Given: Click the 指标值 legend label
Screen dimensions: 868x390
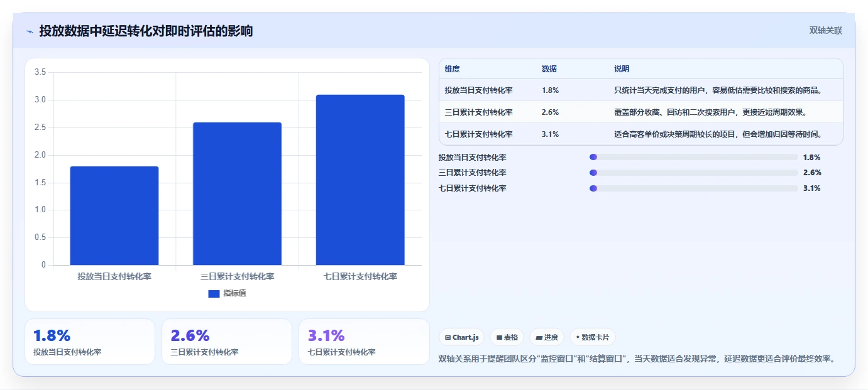Looking at the screenshot, I should coord(234,293).
